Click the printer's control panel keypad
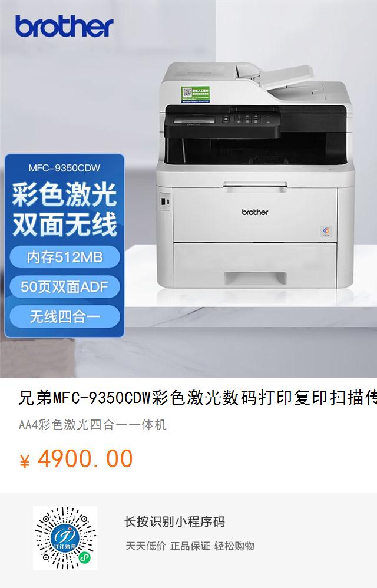Screen dimensions: 377x588 point(247,119)
